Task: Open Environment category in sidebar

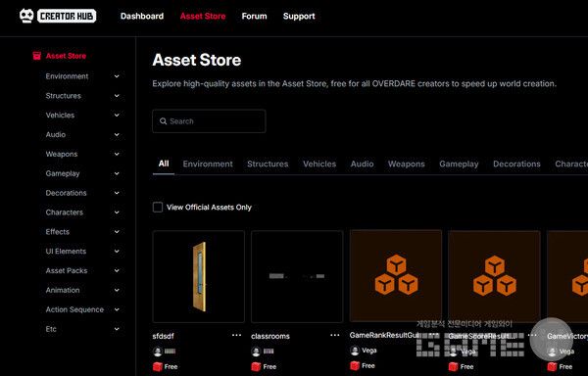Action: pyautogui.click(x=67, y=76)
